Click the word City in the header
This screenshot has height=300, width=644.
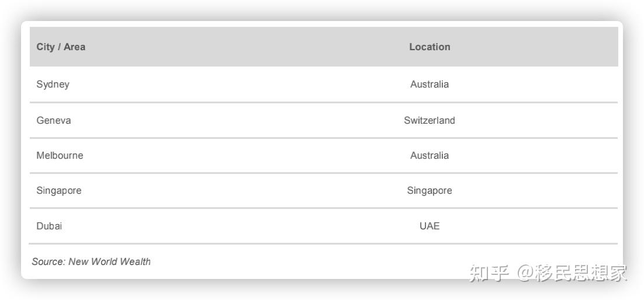45,47
